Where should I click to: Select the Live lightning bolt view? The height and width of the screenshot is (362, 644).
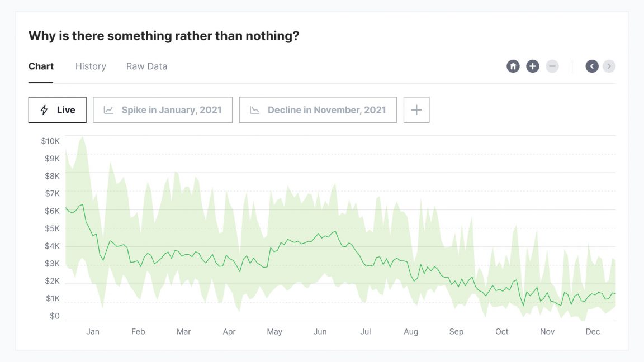pyautogui.click(x=58, y=110)
